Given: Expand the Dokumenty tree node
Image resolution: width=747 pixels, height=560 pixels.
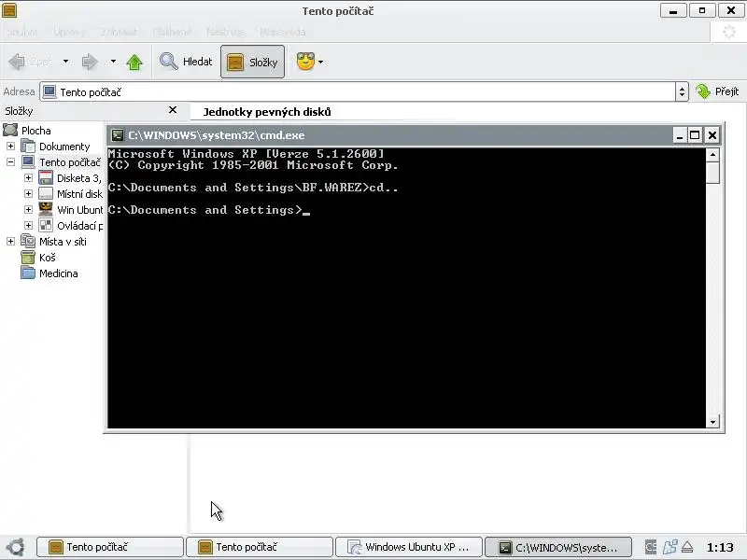Looking at the screenshot, I should (x=10, y=147).
